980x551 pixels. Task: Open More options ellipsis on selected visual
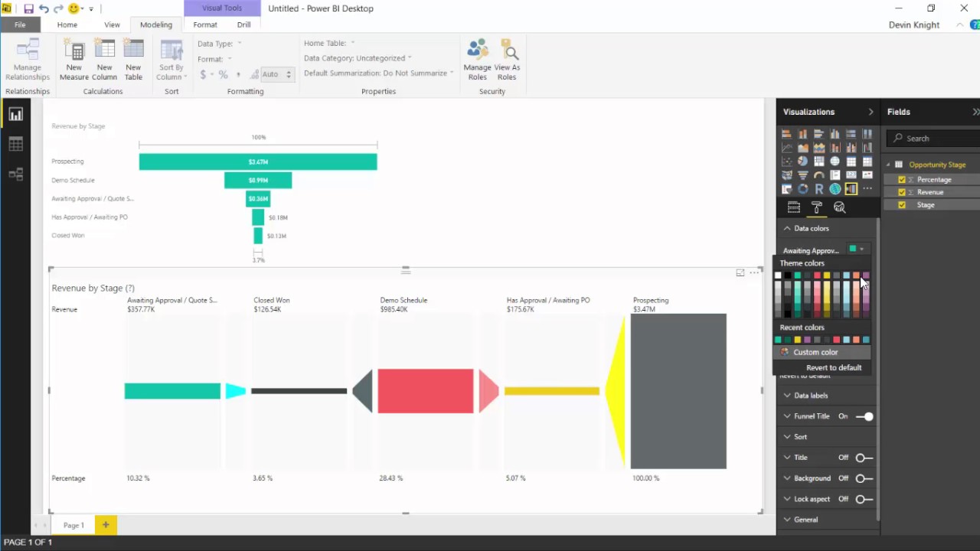click(x=755, y=272)
